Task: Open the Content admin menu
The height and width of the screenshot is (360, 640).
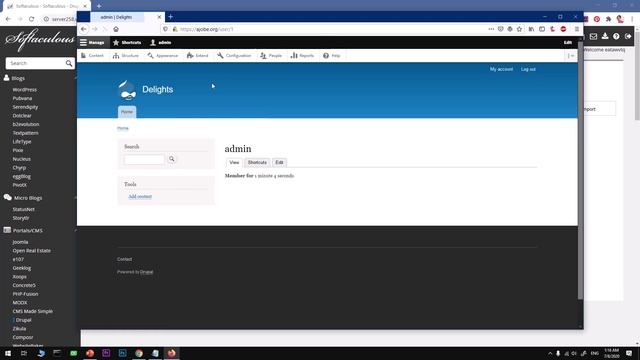Action: [x=92, y=56]
